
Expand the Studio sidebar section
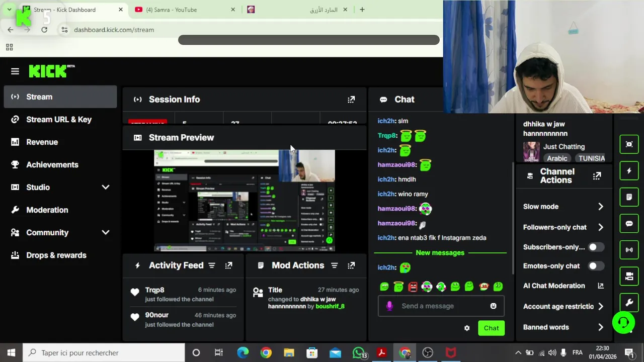(105, 187)
